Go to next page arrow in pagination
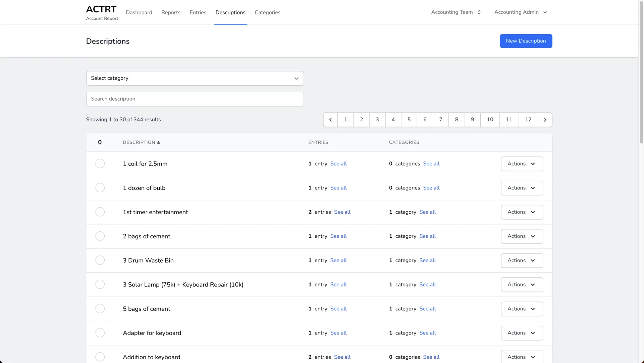 [x=545, y=120]
